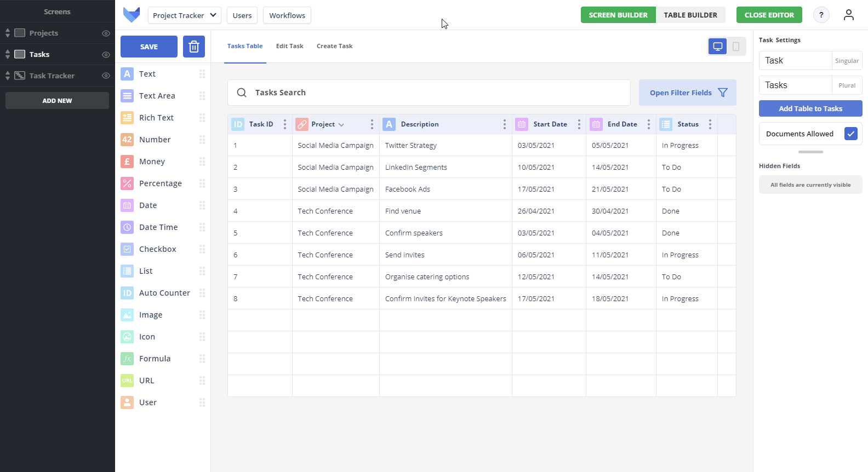Open the help question mark icon
This screenshot has width=868, height=472.
(821, 15)
